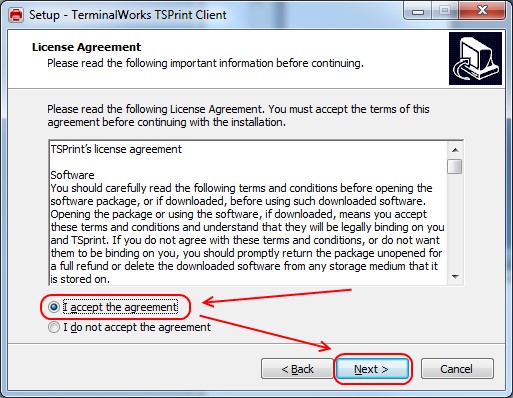Click the 'Setup - TerminalWorks TSPrint Client' title bar
The image size is (513, 398).
128,15
